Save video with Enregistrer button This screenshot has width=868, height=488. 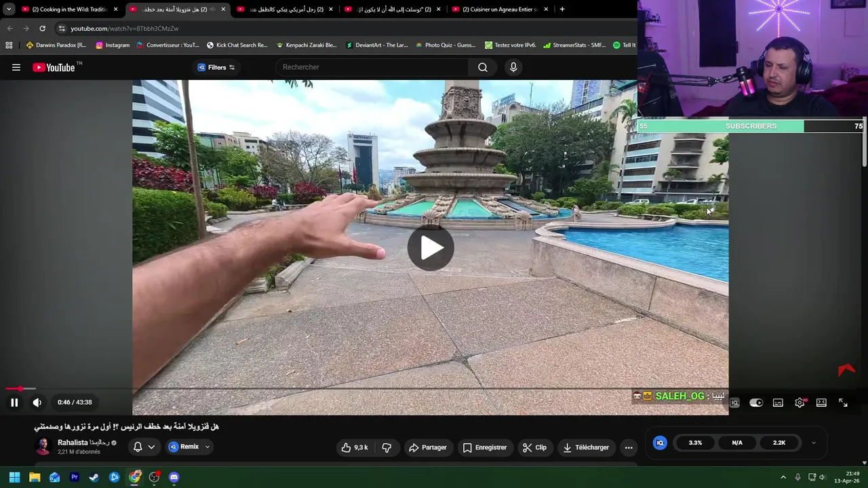click(484, 447)
